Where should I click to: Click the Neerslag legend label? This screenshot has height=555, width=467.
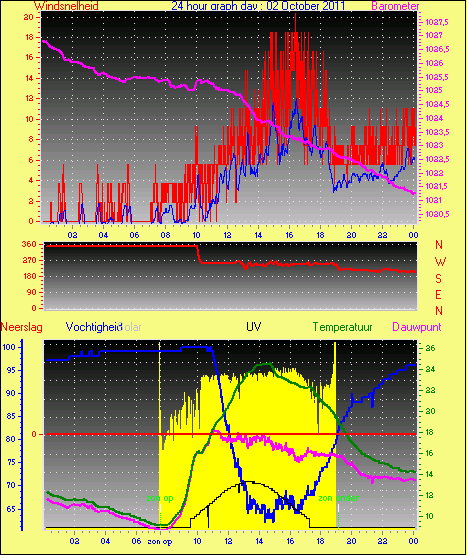click(22, 327)
